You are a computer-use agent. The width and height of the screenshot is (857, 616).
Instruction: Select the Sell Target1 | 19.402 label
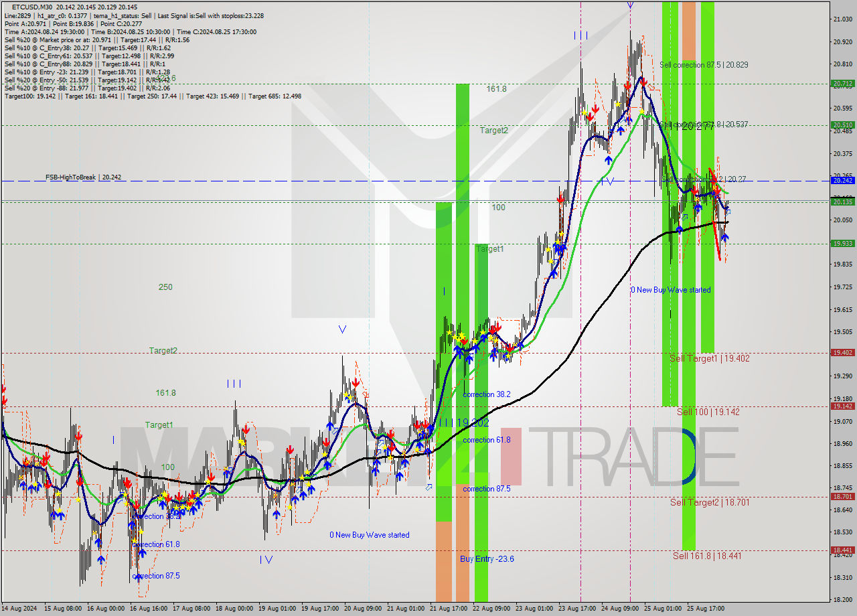(x=710, y=358)
